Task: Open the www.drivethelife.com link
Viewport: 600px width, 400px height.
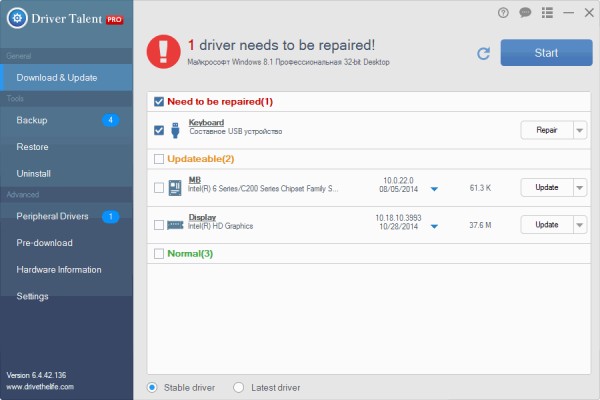Action: pos(40,387)
